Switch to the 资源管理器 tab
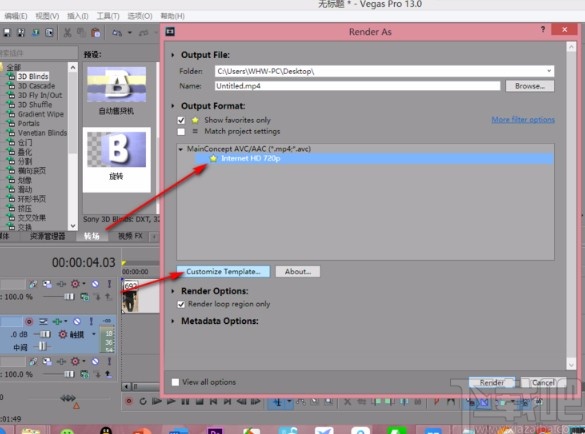Viewport: 585px width, 434px height. [x=47, y=236]
